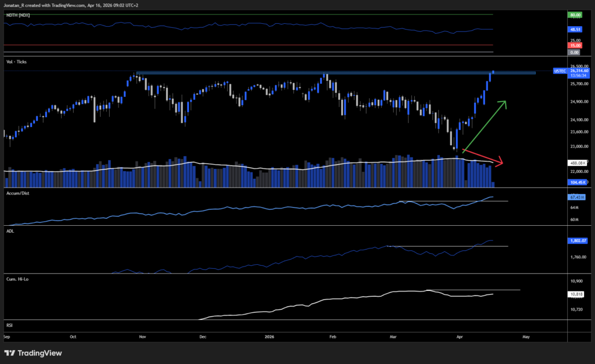Hide the NDTH [NDX] indicator
This screenshot has width=595, height=364.
19,16
